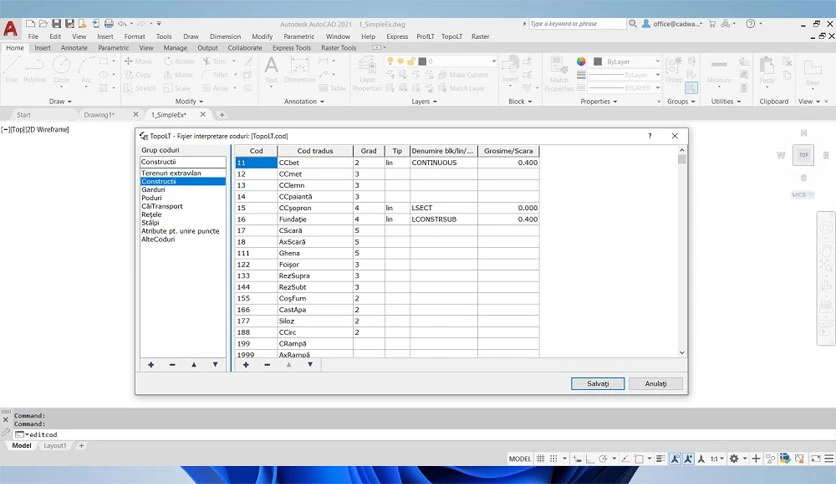Click the workspace switching gear icon in status bar
Image resolution: width=836 pixels, height=484 pixels.
[734, 458]
